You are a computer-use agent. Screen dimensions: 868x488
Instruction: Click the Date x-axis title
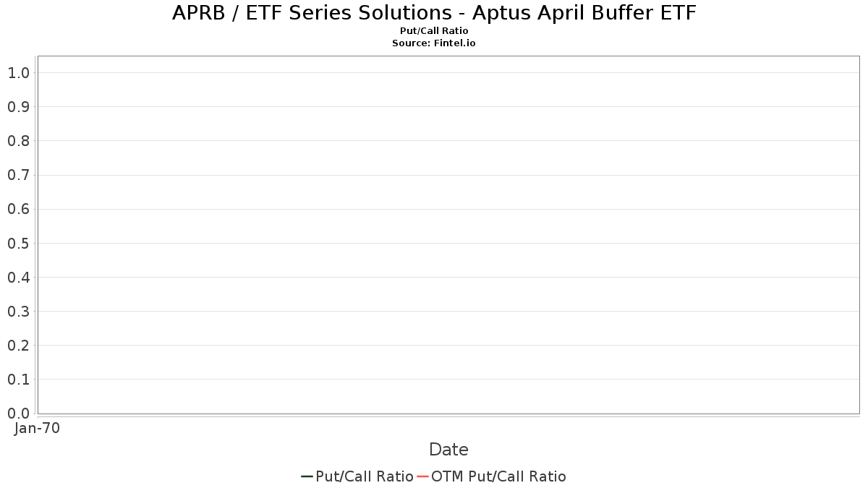point(448,450)
